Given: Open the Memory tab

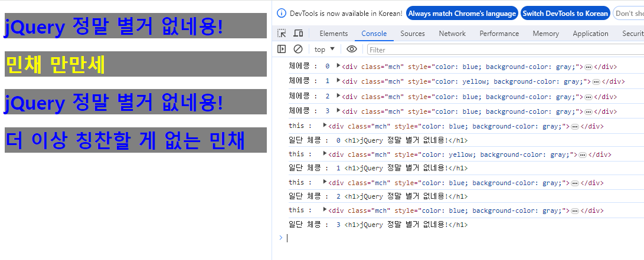Looking at the screenshot, I should 546,34.
